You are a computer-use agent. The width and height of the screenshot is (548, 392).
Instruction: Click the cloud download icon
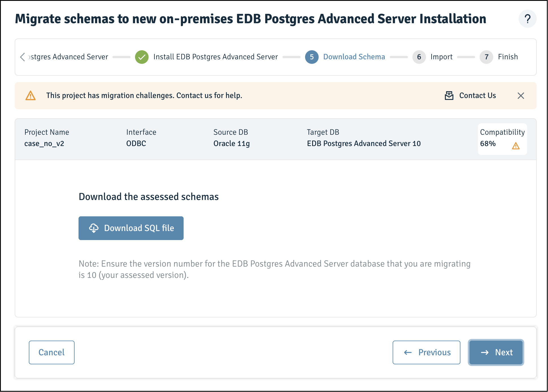click(94, 228)
